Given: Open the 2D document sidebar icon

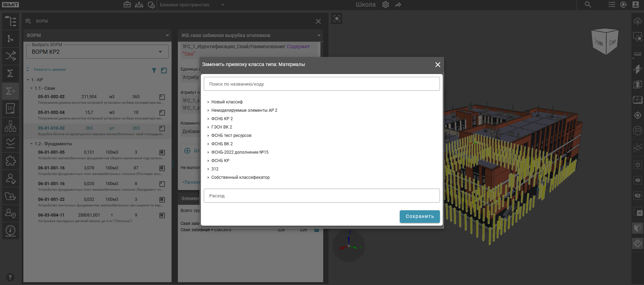Looking at the screenshot, I should (x=10, y=108).
